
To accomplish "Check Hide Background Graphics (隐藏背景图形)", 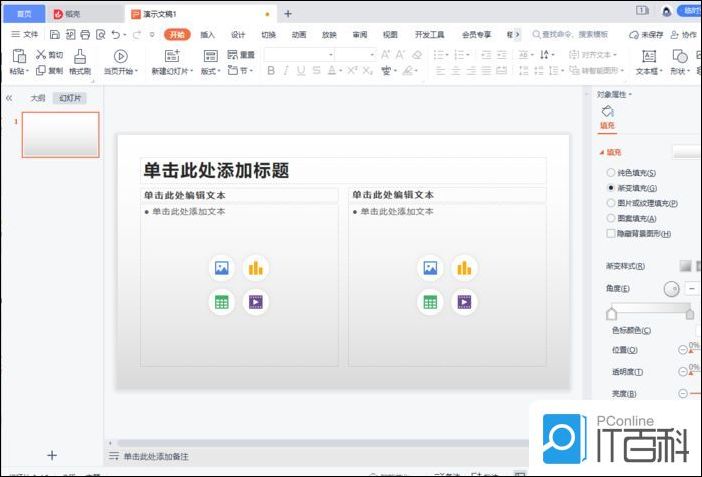I will tap(611, 233).
